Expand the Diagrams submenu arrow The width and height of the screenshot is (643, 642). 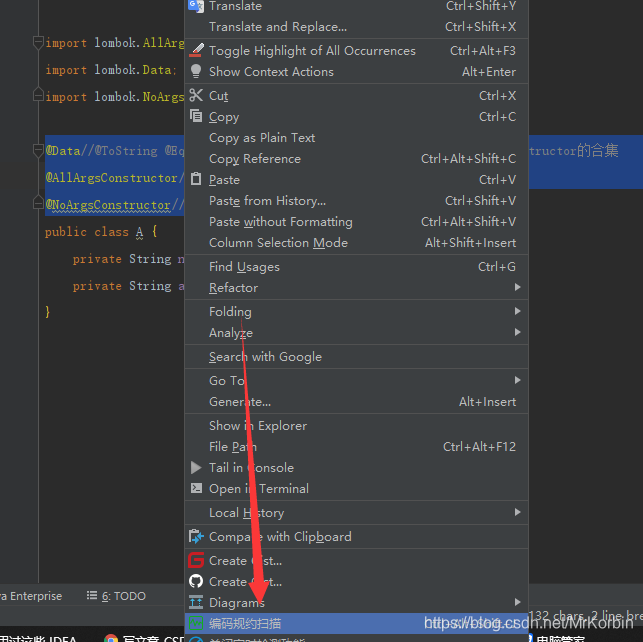tap(518, 602)
